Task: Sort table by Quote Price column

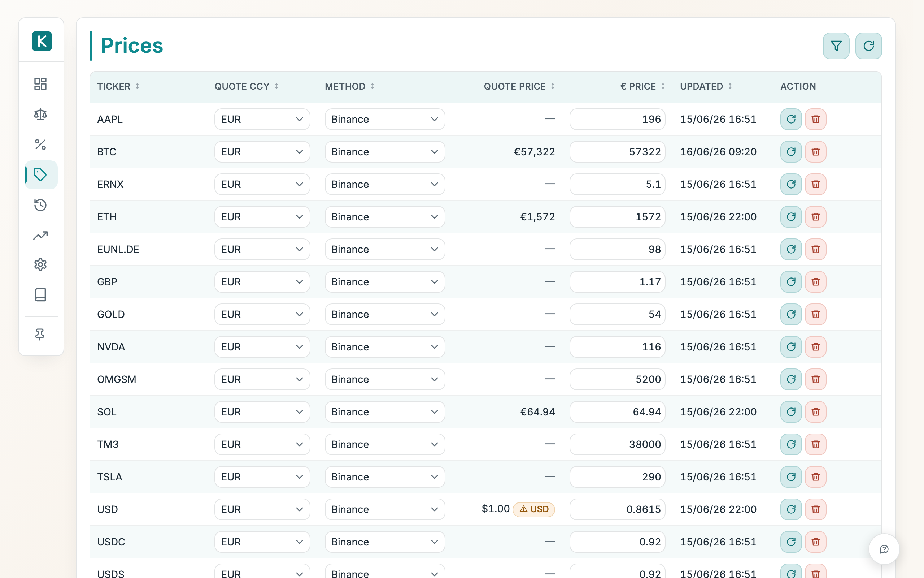Action: [519, 86]
